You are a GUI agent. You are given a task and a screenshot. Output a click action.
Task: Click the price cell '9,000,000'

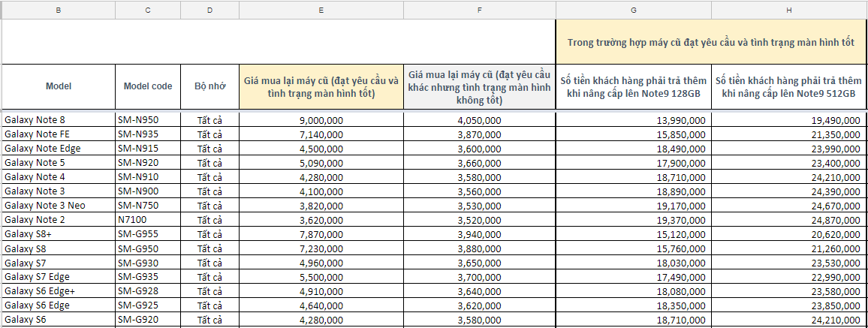321,119
